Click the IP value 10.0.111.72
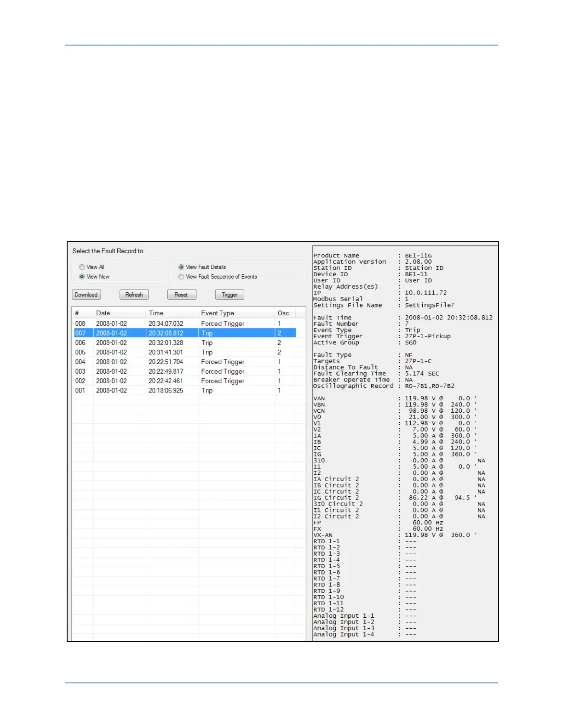This screenshot has height=728, width=563. pos(425,293)
